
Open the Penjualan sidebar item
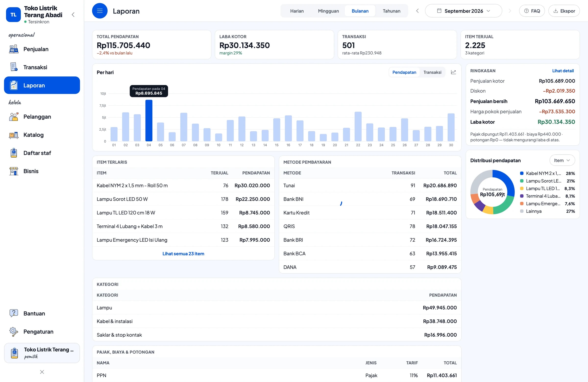point(42,49)
